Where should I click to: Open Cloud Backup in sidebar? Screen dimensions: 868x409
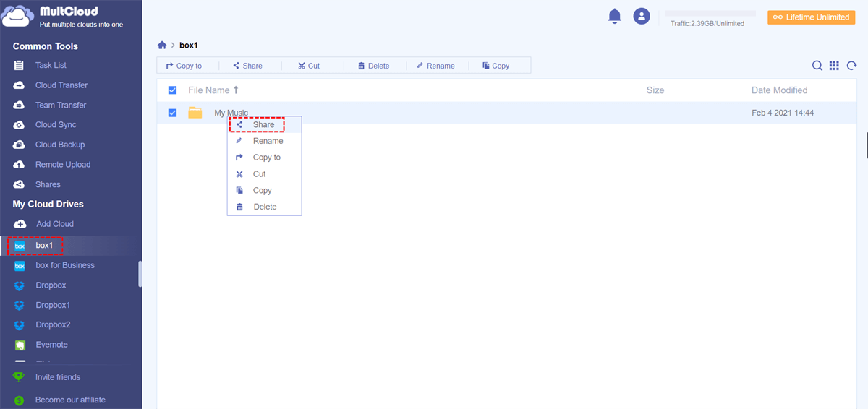coord(60,145)
